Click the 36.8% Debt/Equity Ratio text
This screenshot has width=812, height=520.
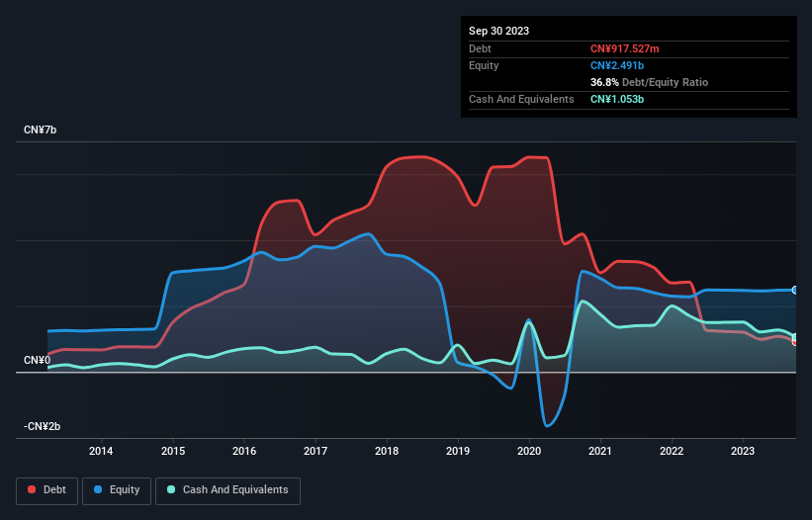[649, 82]
